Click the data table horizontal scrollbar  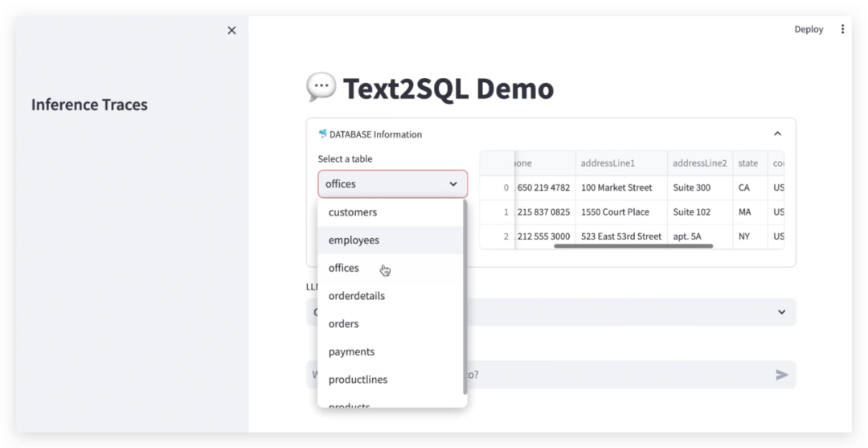point(633,246)
